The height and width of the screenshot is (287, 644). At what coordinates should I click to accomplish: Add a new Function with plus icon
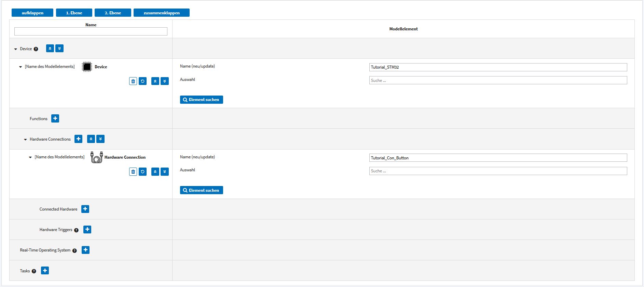pos(55,118)
